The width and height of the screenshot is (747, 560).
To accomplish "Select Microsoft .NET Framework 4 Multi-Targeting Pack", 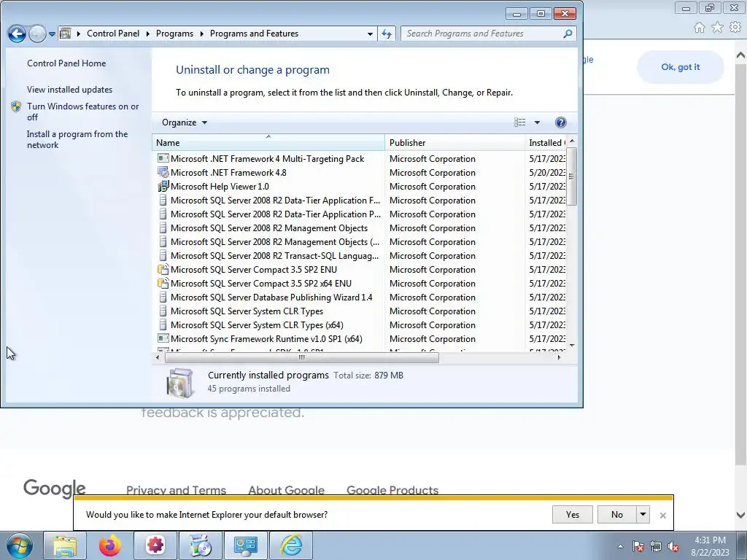I will [x=267, y=158].
